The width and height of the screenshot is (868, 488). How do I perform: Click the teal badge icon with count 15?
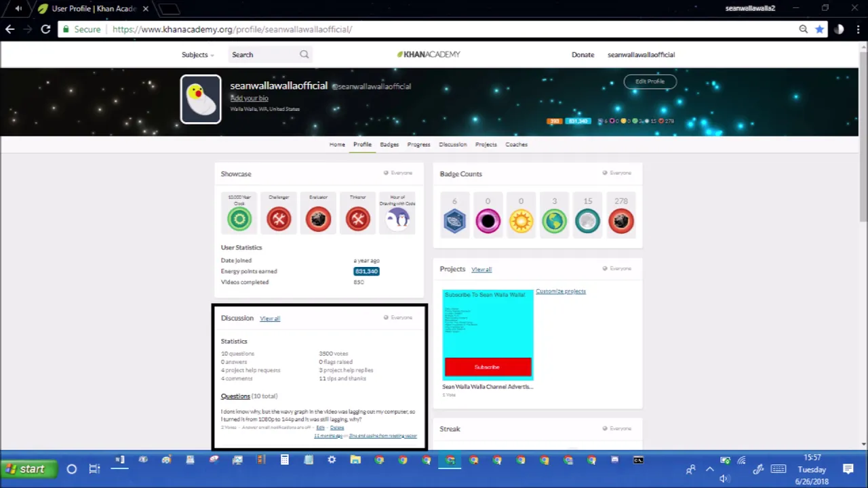pyautogui.click(x=587, y=221)
